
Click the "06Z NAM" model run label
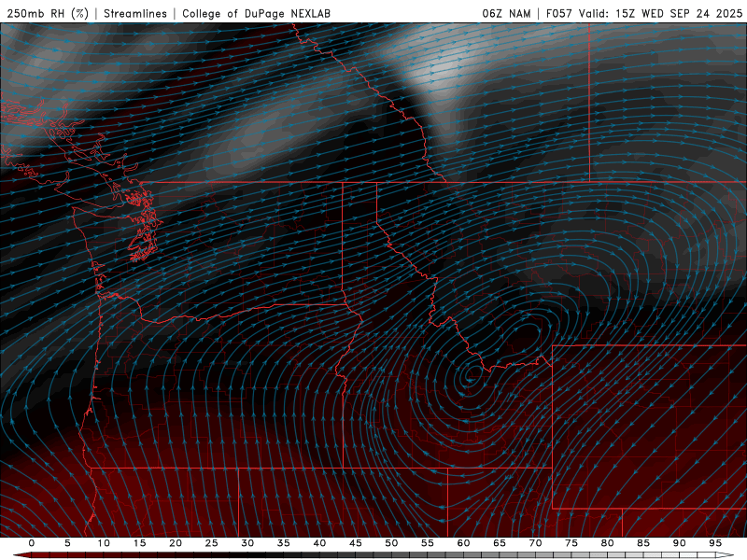click(x=506, y=13)
